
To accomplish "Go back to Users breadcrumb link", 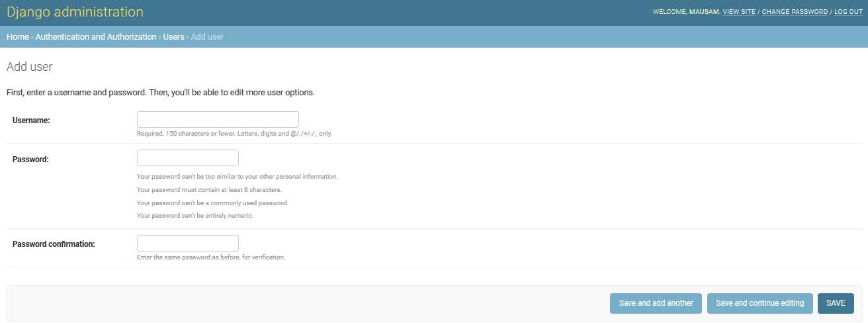I will coord(173,37).
